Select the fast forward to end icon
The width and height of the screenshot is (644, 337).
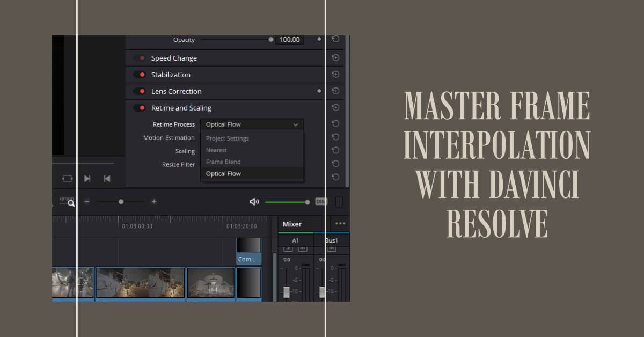pyautogui.click(x=87, y=178)
